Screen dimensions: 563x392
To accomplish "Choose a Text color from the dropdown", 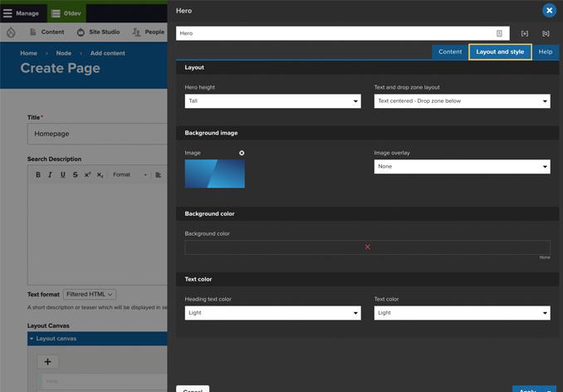I will click(x=462, y=313).
